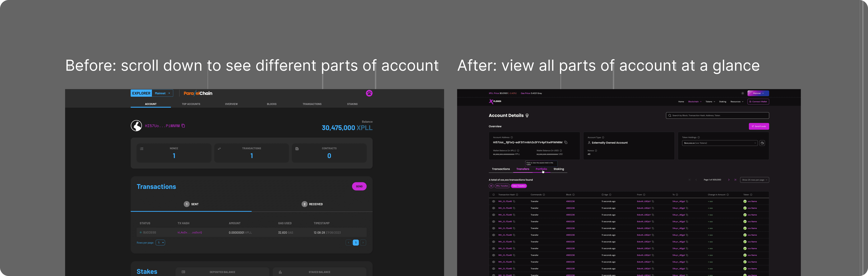Open the Staking tab under Overview

coord(559,169)
